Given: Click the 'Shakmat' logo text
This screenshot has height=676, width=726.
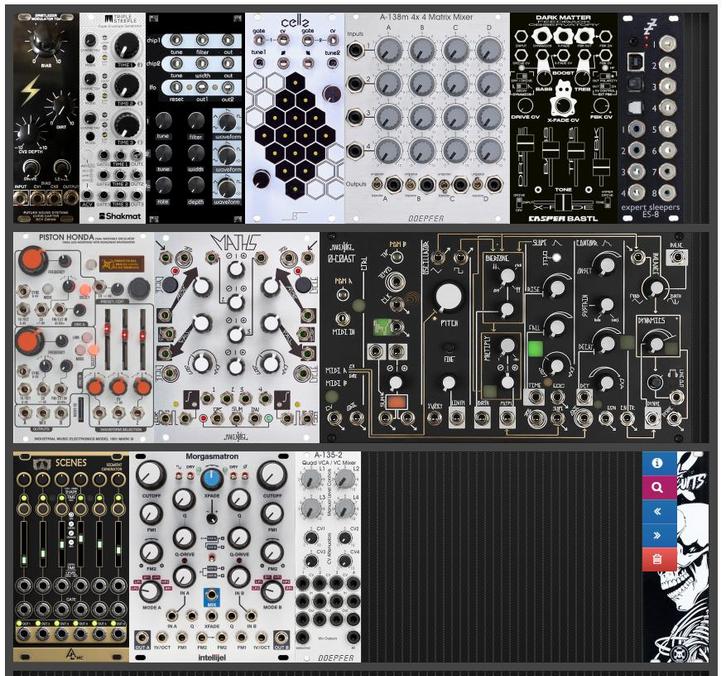Looking at the screenshot, I should 120,216.
